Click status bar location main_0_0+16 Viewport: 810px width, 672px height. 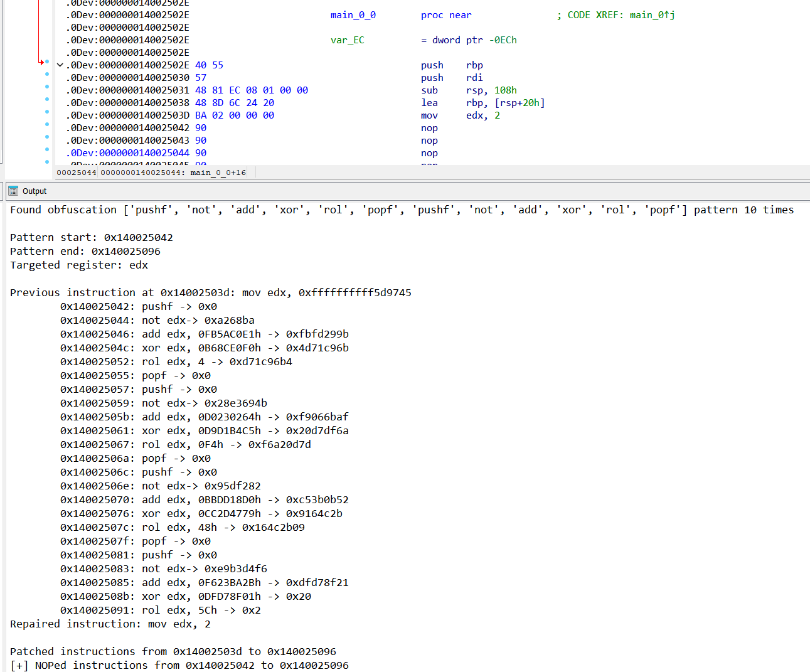218,173
